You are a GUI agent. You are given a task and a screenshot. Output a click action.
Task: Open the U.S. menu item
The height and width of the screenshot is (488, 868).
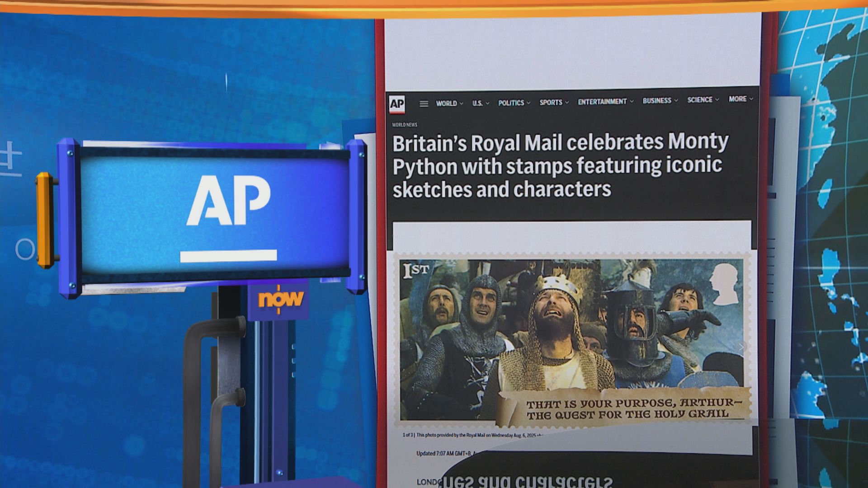pyautogui.click(x=477, y=103)
